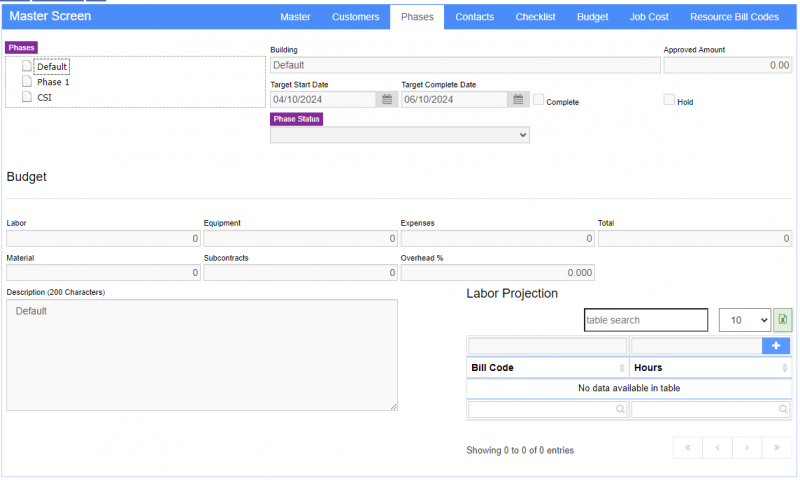The height and width of the screenshot is (480, 800).
Task: Focus the table search input field
Action: point(646,320)
